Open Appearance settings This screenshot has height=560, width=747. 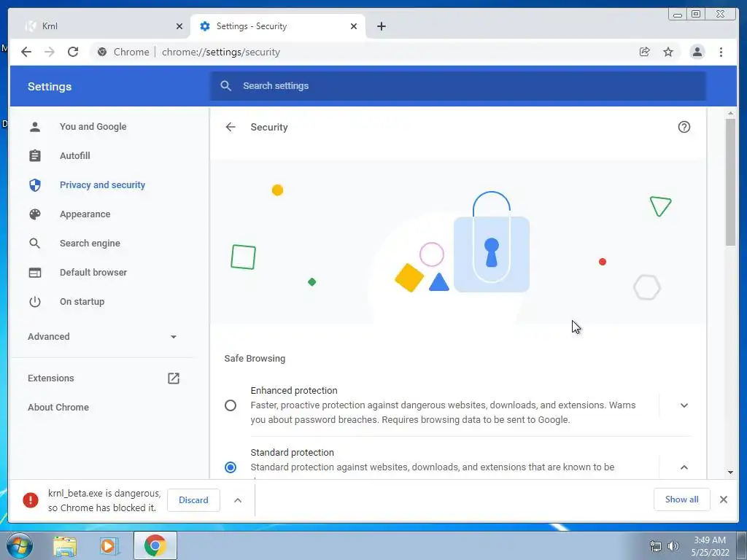pyautogui.click(x=85, y=214)
